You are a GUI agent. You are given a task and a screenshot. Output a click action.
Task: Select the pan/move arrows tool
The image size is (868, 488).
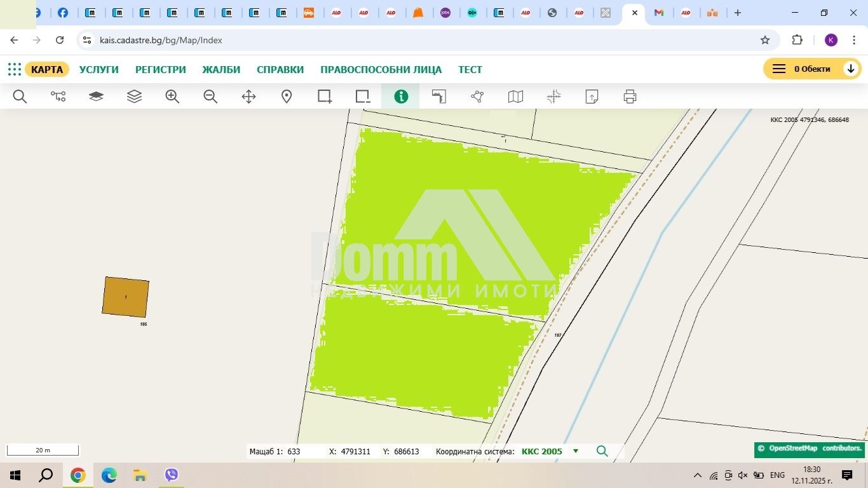coord(248,97)
